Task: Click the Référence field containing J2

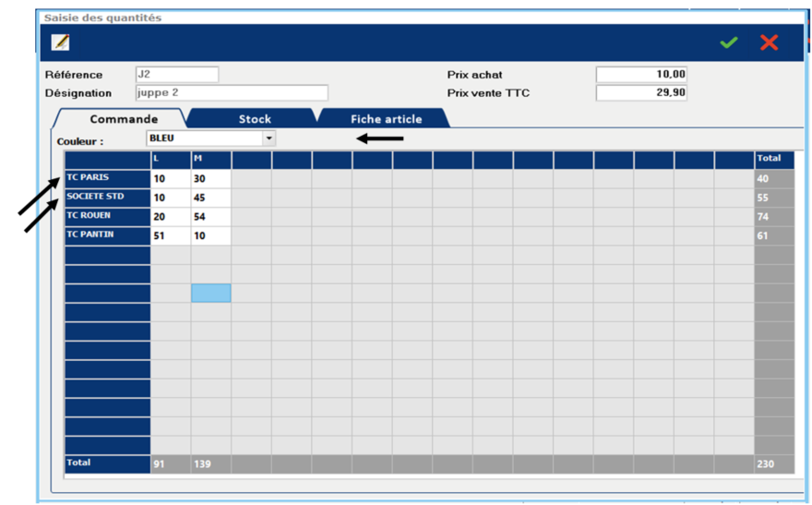Action: coord(176,75)
